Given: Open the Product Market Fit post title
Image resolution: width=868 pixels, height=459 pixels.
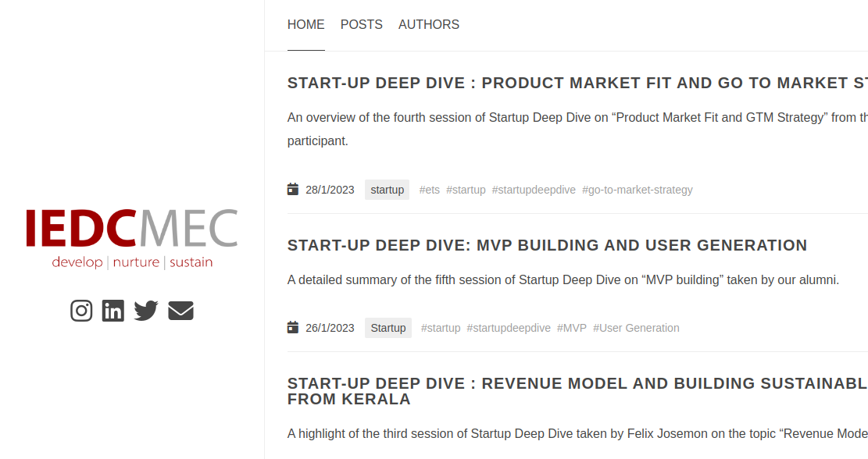Looking at the screenshot, I should point(547,83).
